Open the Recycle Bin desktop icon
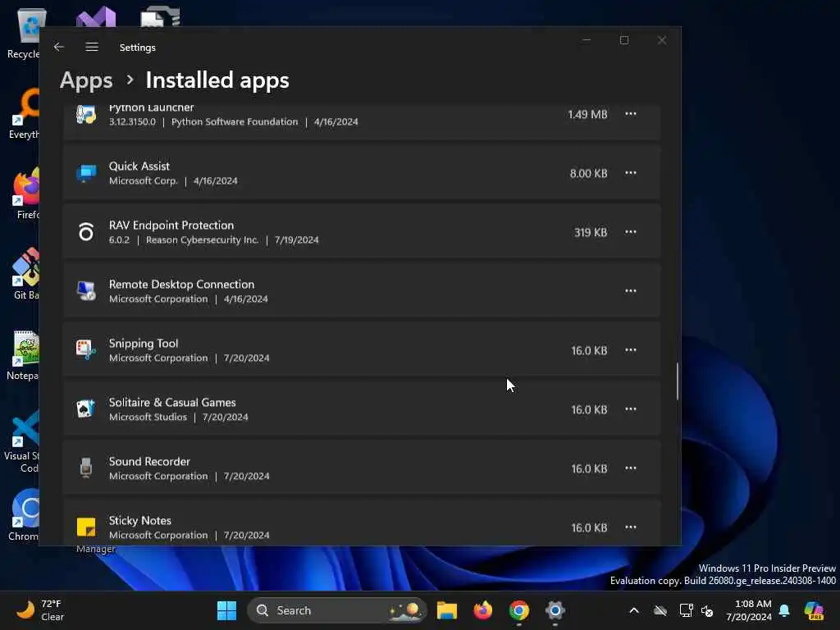This screenshot has width=840, height=630. (x=24, y=33)
